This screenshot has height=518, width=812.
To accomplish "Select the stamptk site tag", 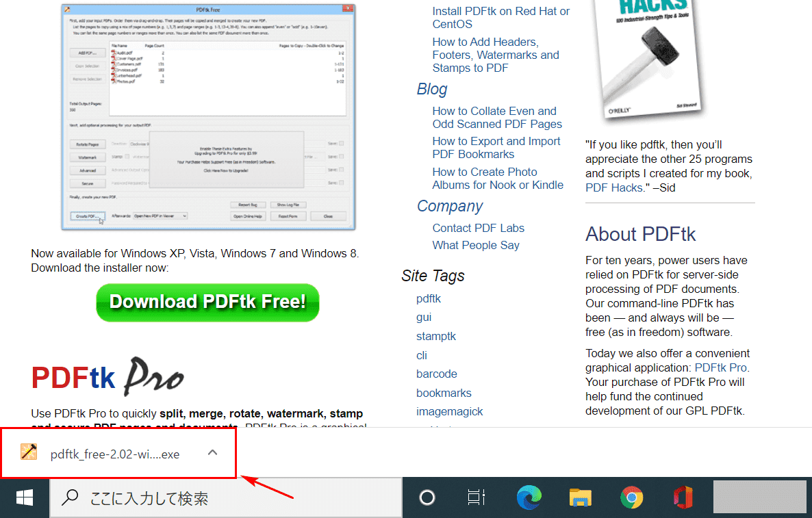I will pos(436,337).
